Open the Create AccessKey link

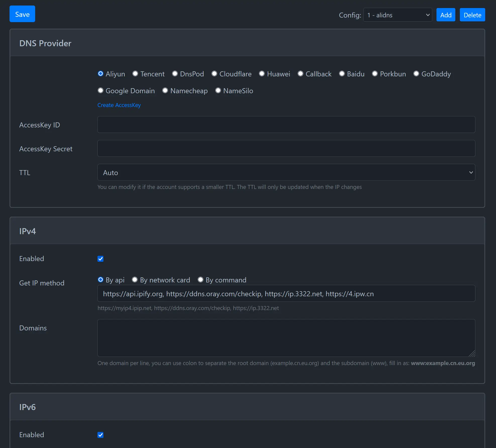click(119, 105)
